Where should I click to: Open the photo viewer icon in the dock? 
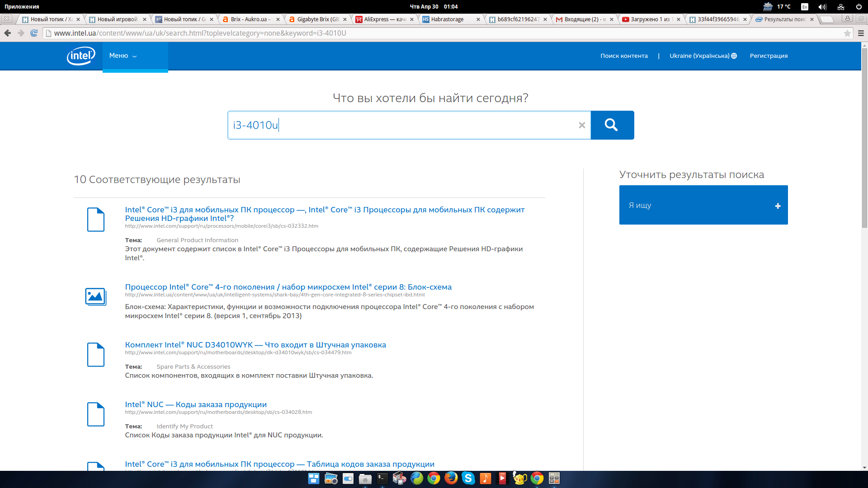pos(331,479)
